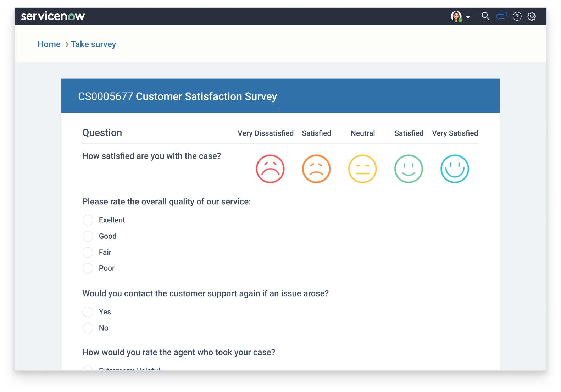Screen dimensions: 561x392
Task: Select the blue very satisfied face
Action: tap(455, 169)
